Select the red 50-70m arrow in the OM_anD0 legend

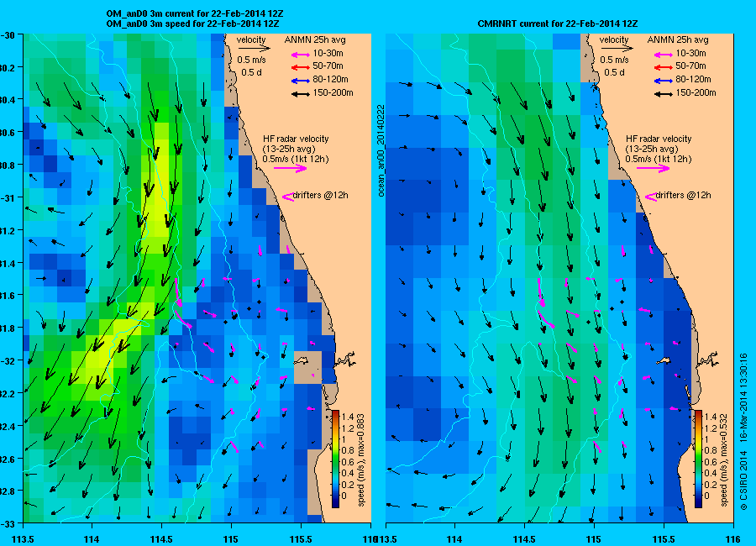[x=301, y=67]
